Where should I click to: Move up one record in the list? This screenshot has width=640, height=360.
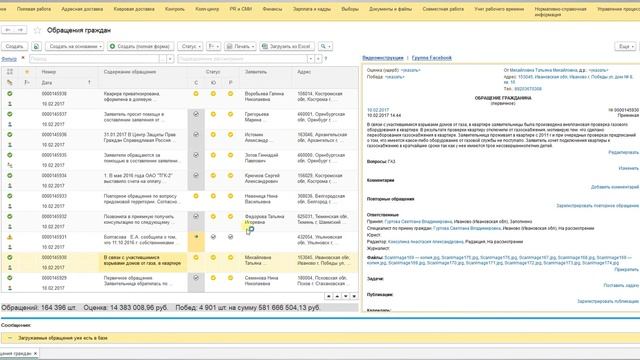pyautogui.click(x=337, y=296)
